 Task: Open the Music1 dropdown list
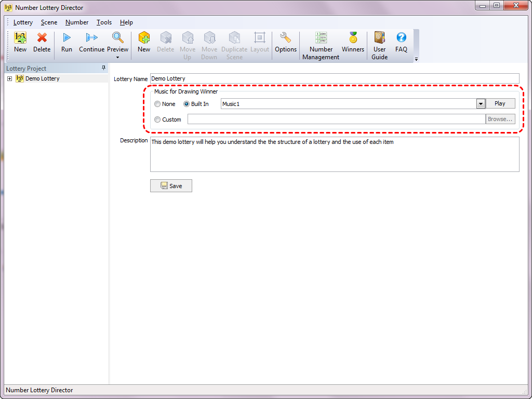click(481, 104)
